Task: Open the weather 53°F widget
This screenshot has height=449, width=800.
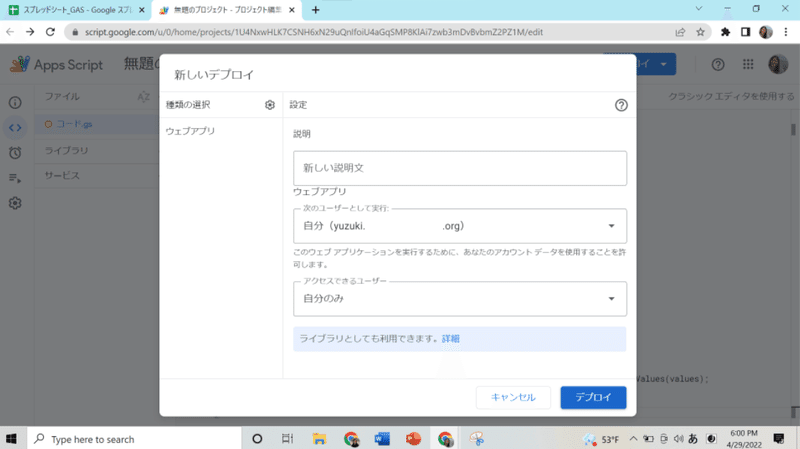Action: [x=602, y=439]
